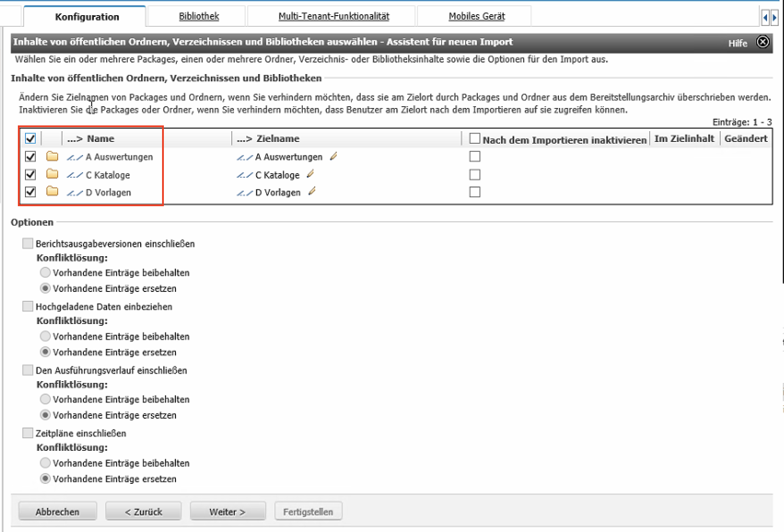Screen dimensions: 784x532
Task: Click the C Kataloge folder icon
Action: point(52,175)
